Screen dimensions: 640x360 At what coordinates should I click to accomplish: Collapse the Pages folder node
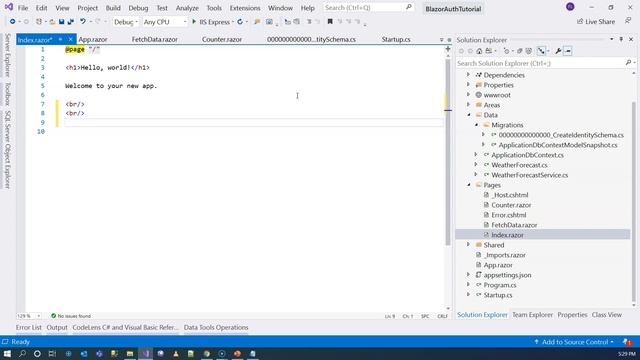(x=469, y=185)
